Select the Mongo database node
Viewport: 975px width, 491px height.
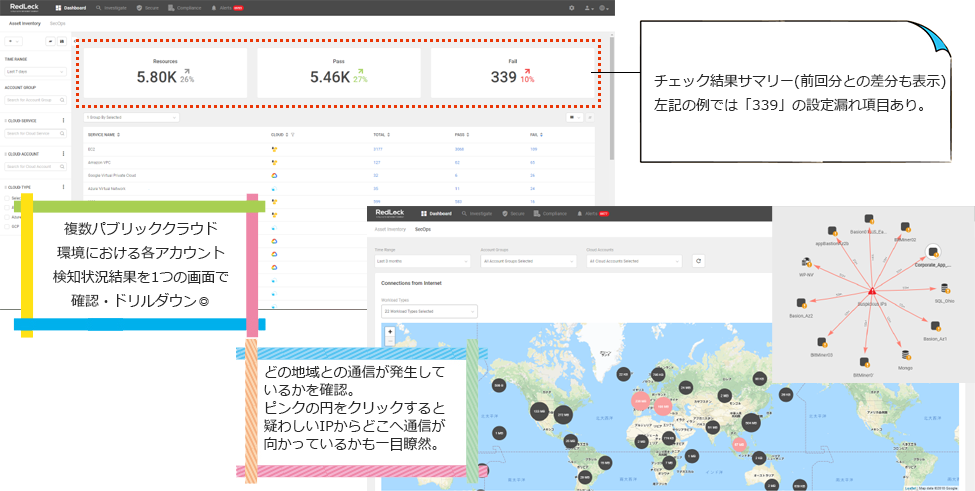click(905, 355)
